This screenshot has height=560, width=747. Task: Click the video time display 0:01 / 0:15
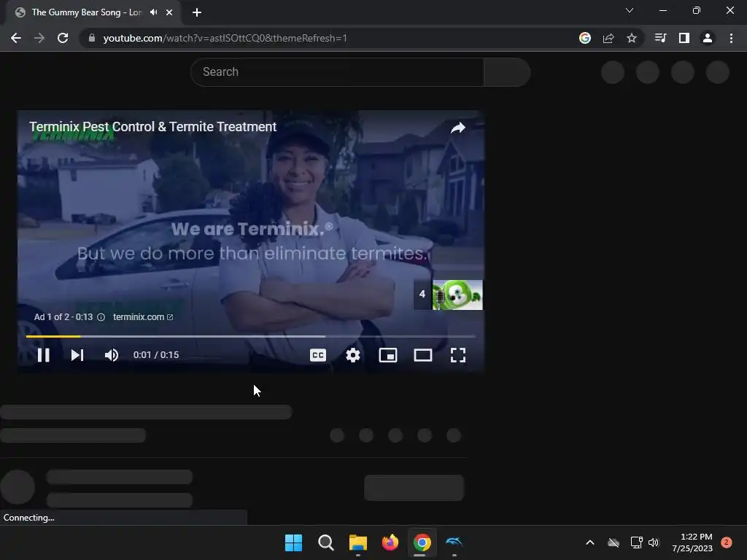pyautogui.click(x=156, y=355)
